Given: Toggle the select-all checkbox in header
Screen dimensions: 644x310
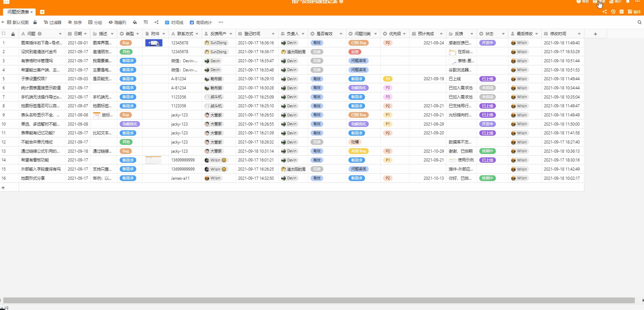Looking at the screenshot, I should [4, 34].
